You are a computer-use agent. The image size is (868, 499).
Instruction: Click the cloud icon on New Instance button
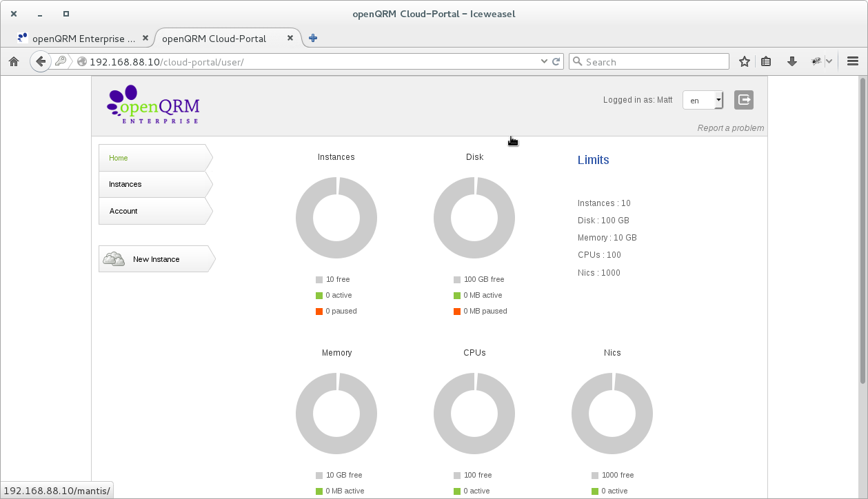coord(114,259)
